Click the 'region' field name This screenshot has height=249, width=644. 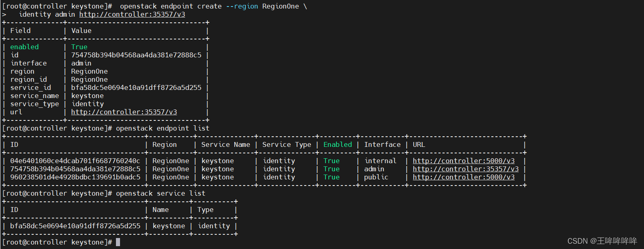coord(22,71)
